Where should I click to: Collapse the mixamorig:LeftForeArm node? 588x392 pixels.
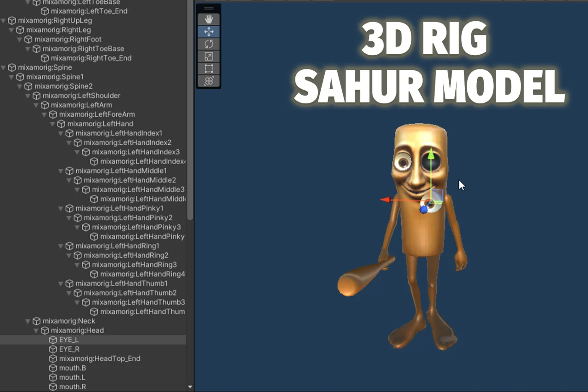click(44, 114)
